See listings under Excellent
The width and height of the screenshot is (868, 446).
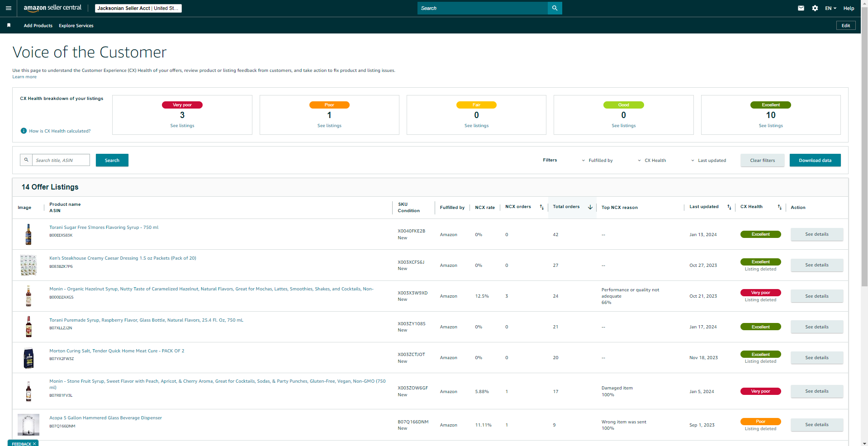771,126
